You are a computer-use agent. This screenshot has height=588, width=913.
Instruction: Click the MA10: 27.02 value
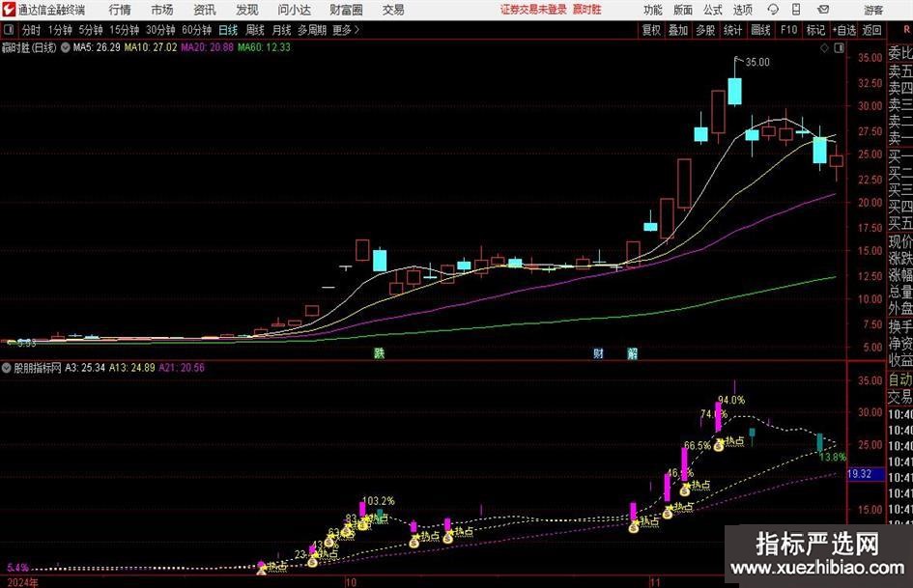coord(151,47)
